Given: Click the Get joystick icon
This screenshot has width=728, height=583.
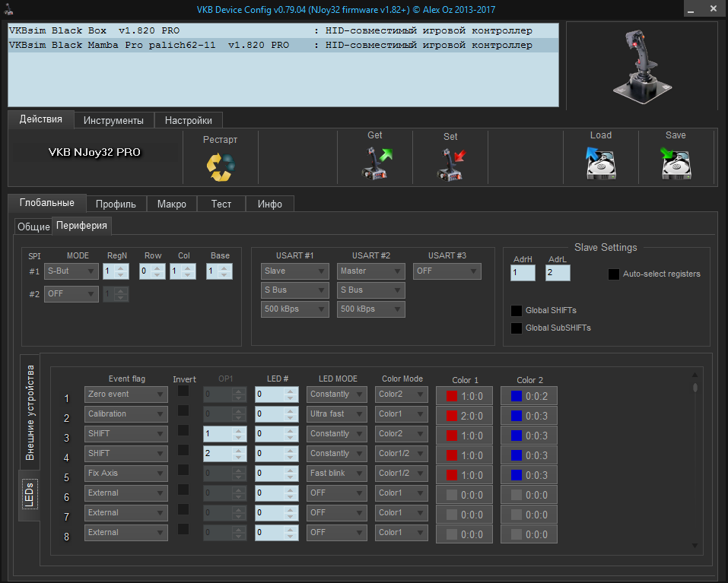Looking at the screenshot, I should click(x=376, y=163).
